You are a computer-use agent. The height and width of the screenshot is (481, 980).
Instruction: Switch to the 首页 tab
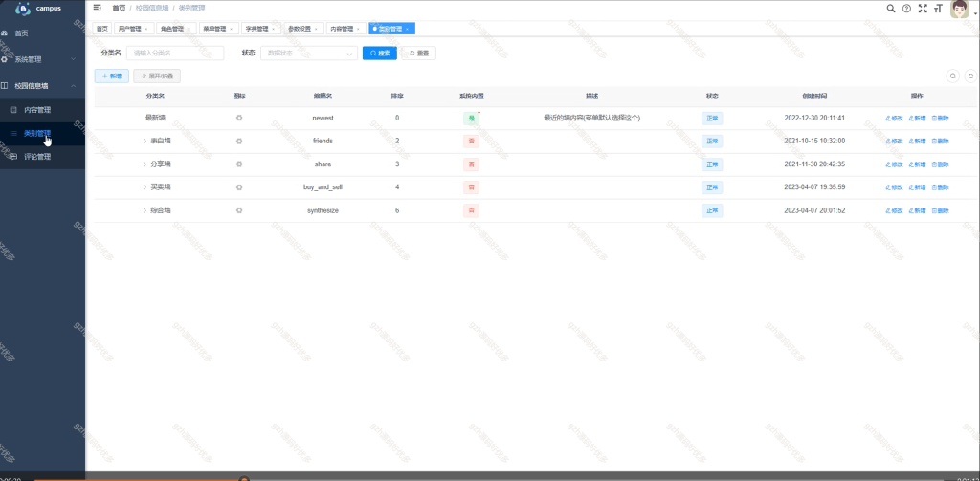tap(101, 29)
